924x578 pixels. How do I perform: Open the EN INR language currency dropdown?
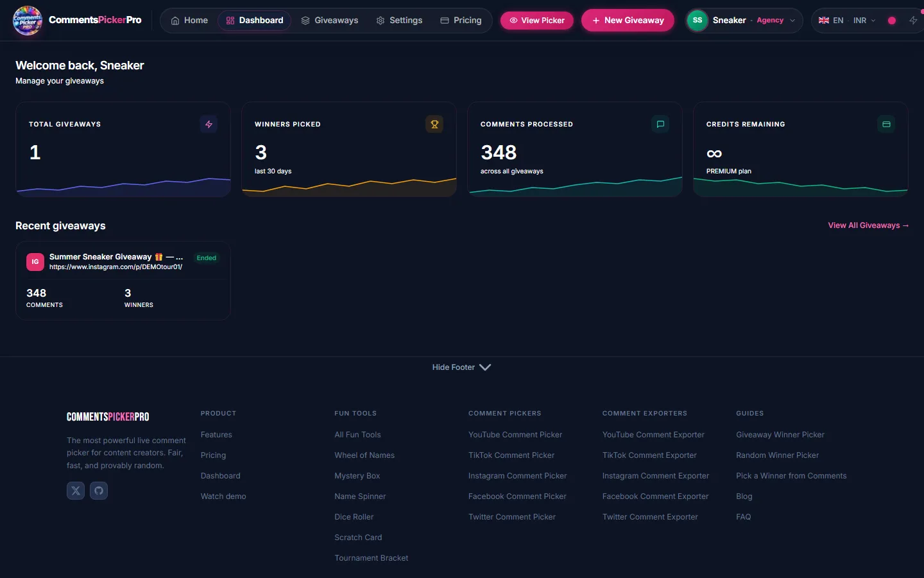pos(848,20)
